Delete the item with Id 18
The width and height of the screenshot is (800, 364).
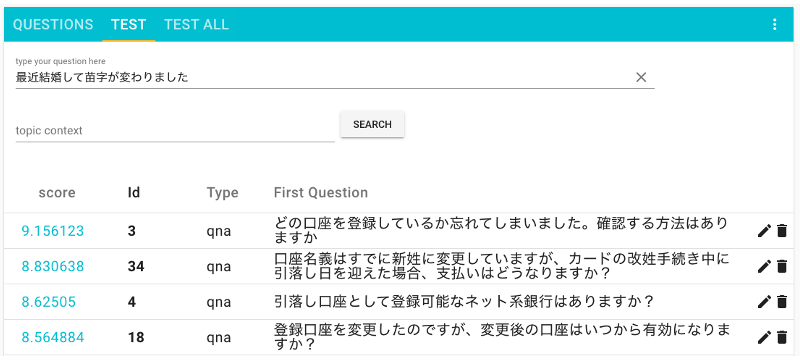[782, 337]
